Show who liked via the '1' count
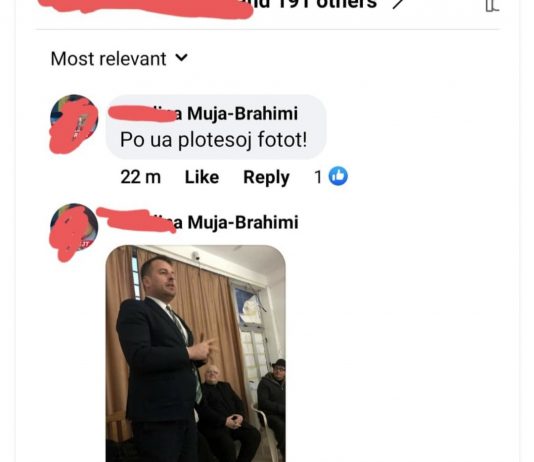Image resolution: width=534 pixels, height=462 pixels. pos(318,177)
